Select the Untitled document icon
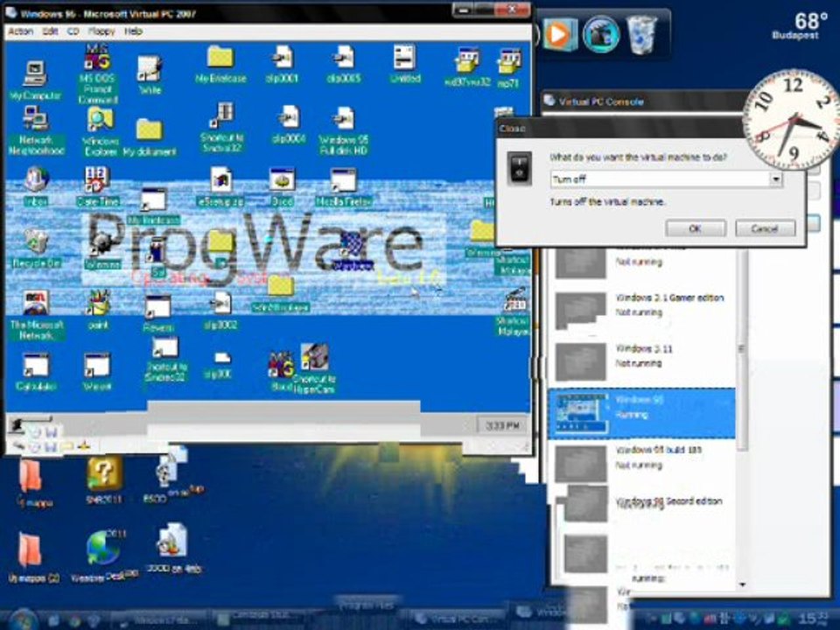840x630 pixels. tap(405, 65)
